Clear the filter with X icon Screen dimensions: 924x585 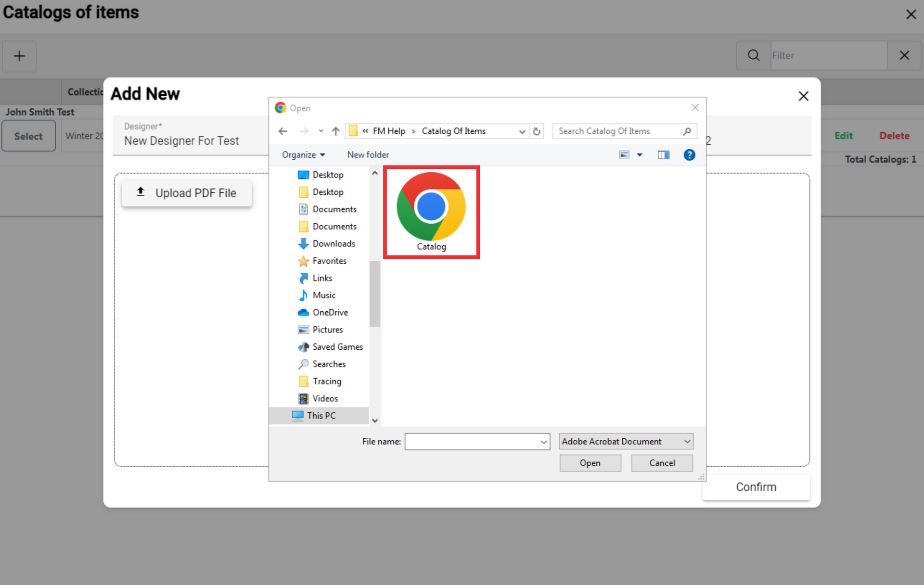click(904, 55)
